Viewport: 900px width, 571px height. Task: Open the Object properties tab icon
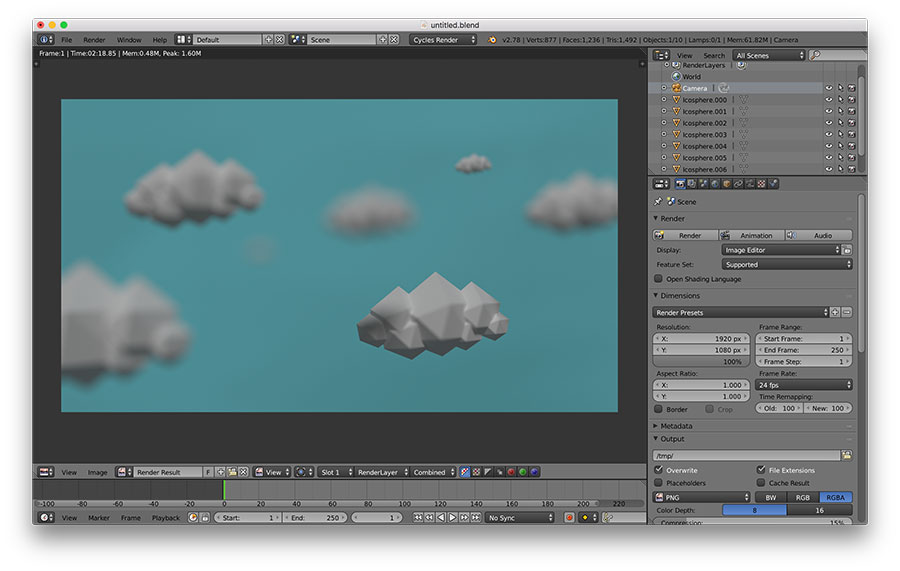click(x=727, y=184)
